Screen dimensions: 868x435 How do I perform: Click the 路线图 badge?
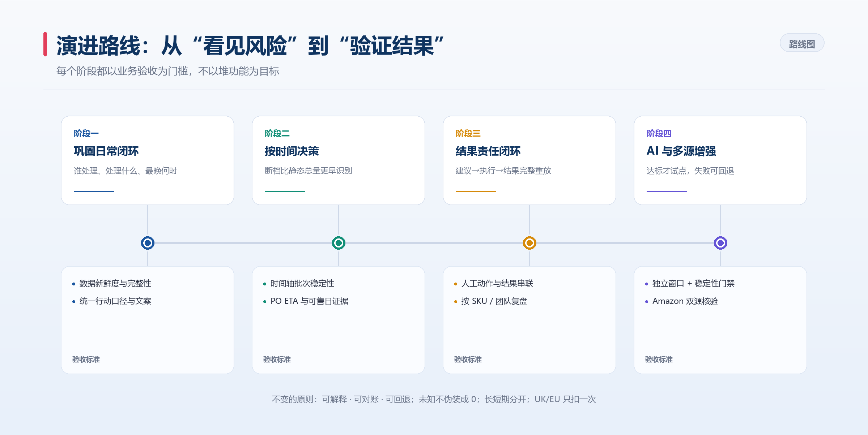pos(802,43)
